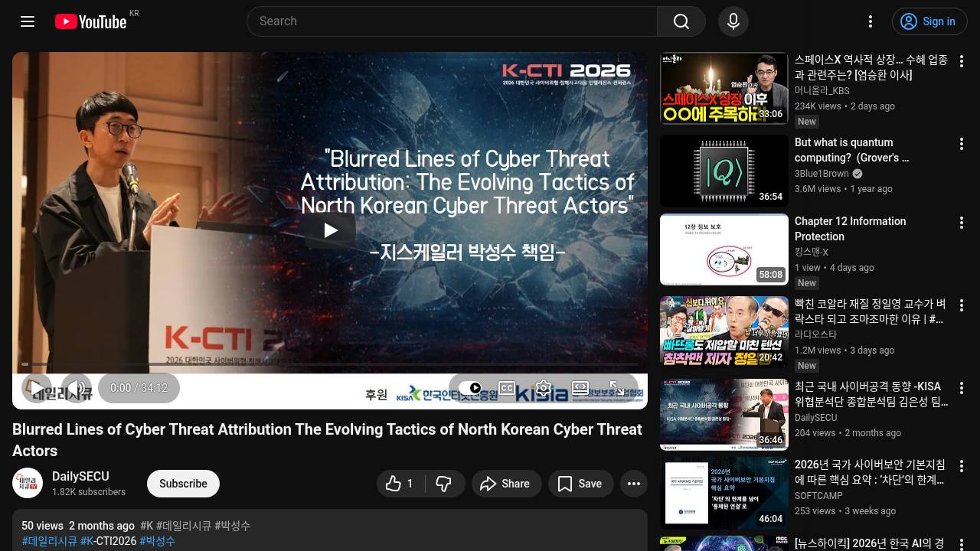The width and height of the screenshot is (980, 551).
Task: Click the #박성수 blue hashtag link
Action: point(158,541)
